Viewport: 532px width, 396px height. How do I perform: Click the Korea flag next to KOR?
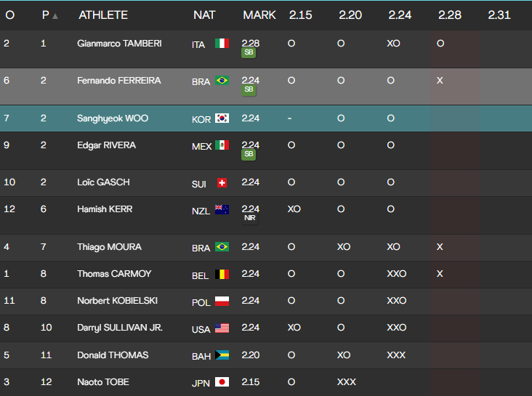pos(222,118)
